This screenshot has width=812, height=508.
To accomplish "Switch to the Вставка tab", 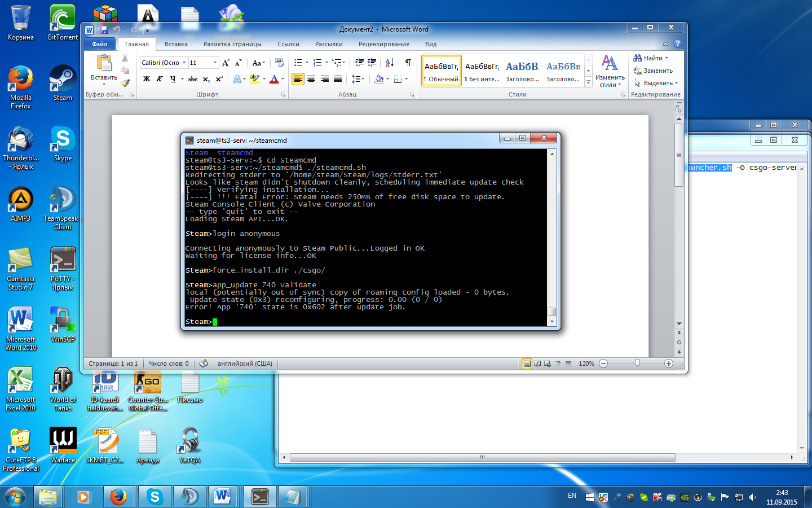I will (x=176, y=44).
